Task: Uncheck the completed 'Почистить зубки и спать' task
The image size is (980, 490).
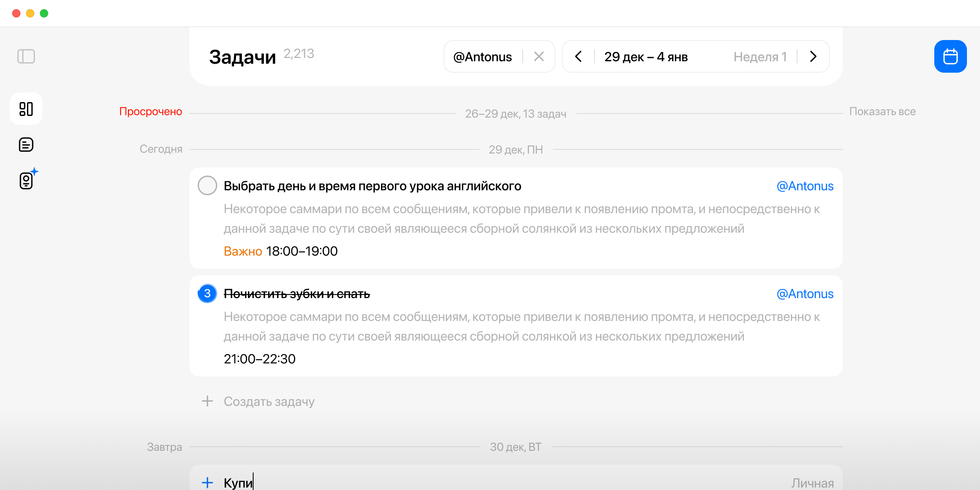Action: click(x=207, y=293)
